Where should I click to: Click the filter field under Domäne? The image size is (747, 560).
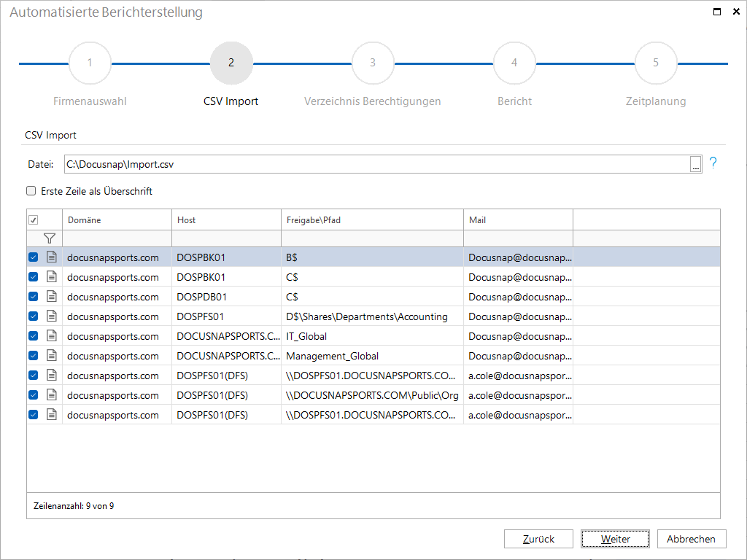coord(117,238)
